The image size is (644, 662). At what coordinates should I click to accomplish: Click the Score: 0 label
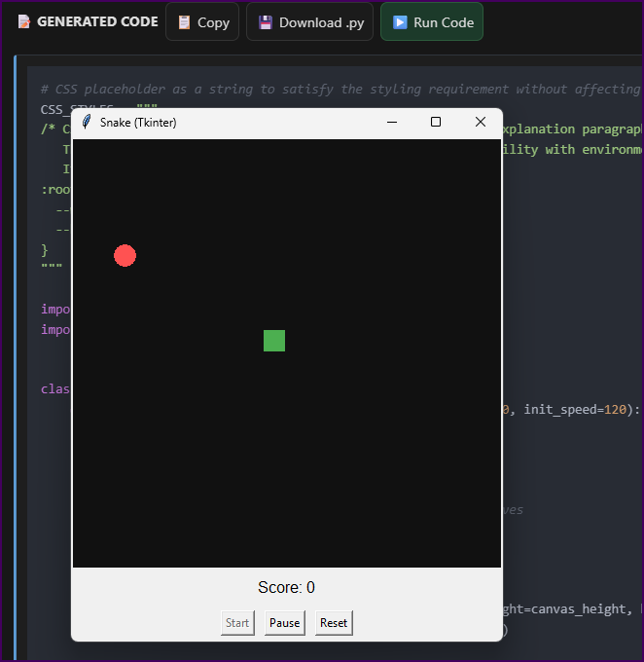pyautogui.click(x=286, y=587)
